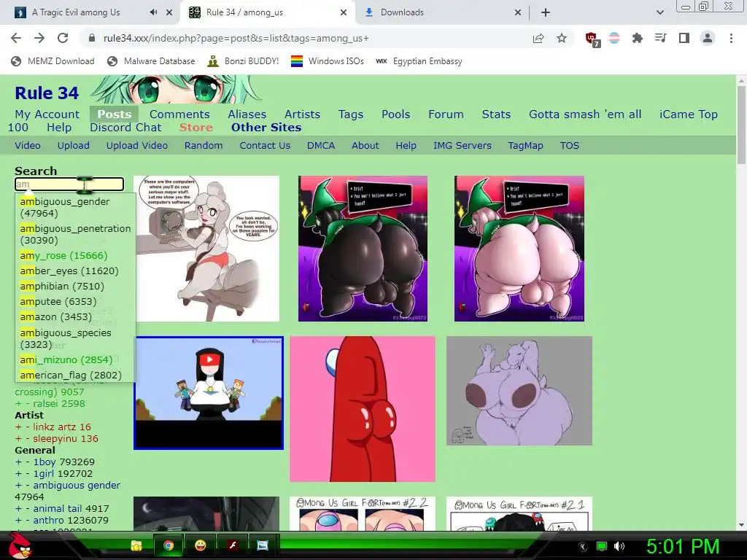The image size is (747, 560).
Task: Choose amazon autocomplete suggestion
Action: (75, 316)
